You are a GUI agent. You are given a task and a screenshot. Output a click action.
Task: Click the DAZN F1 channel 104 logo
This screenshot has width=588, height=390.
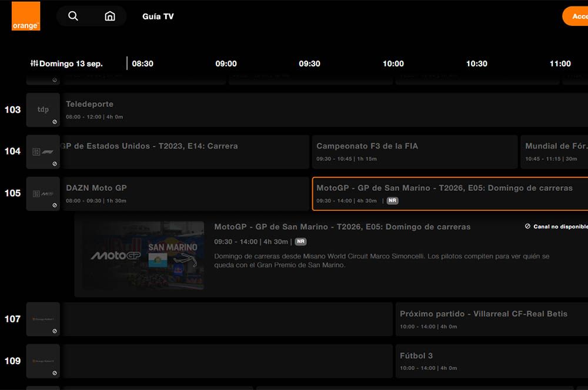point(43,152)
